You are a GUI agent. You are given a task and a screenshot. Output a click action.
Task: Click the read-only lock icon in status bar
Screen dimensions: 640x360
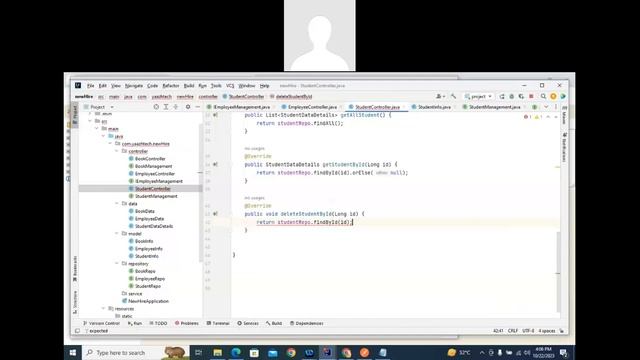click(x=562, y=331)
